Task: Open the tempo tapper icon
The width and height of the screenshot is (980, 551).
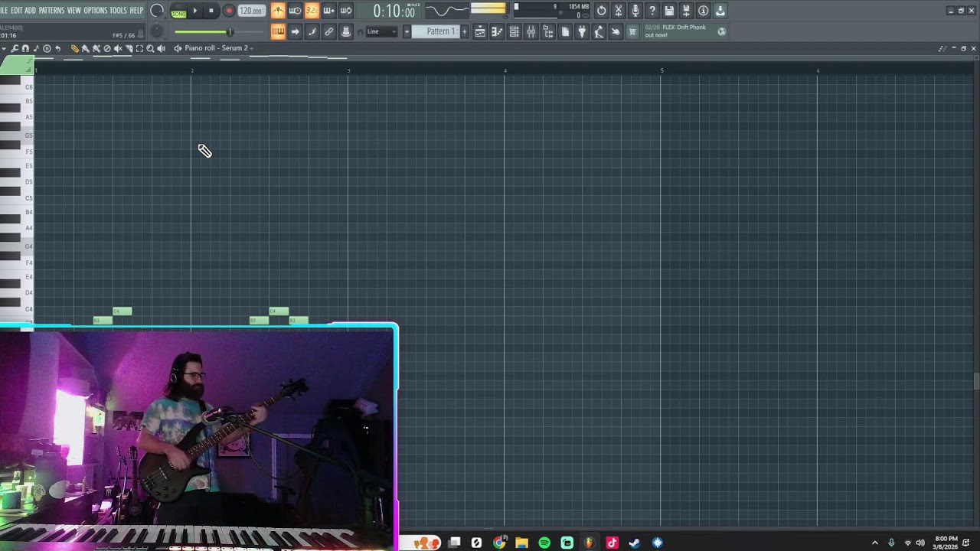Action: pos(599,31)
